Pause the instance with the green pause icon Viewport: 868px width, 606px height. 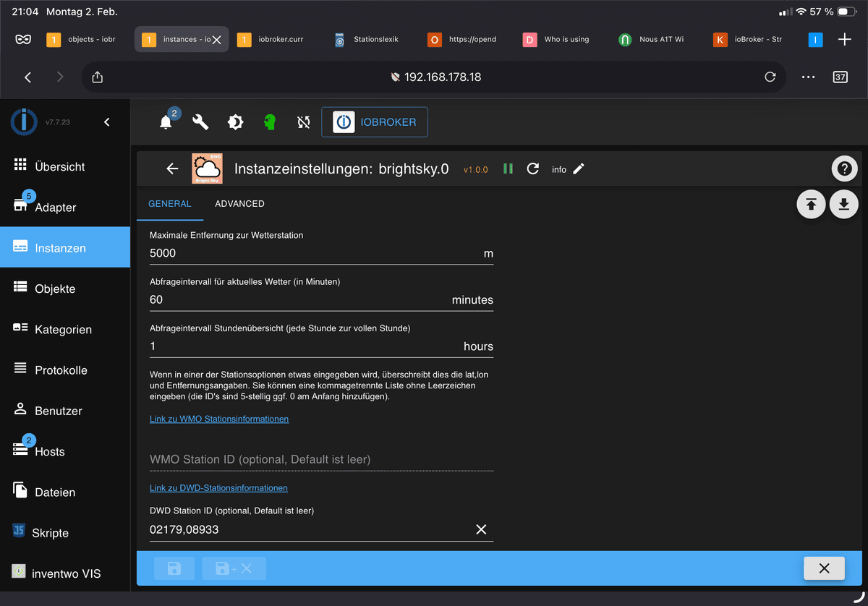click(508, 168)
